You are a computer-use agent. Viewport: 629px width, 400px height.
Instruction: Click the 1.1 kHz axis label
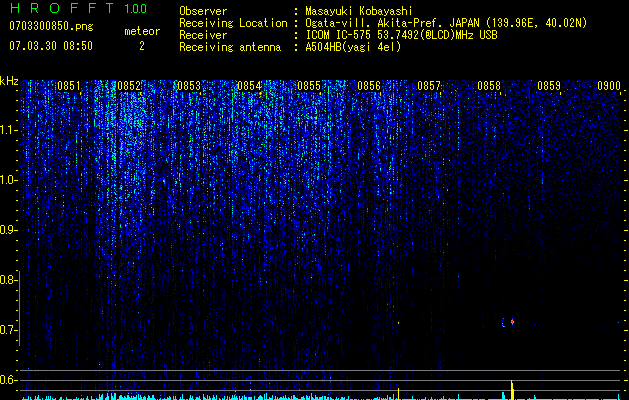[8, 130]
